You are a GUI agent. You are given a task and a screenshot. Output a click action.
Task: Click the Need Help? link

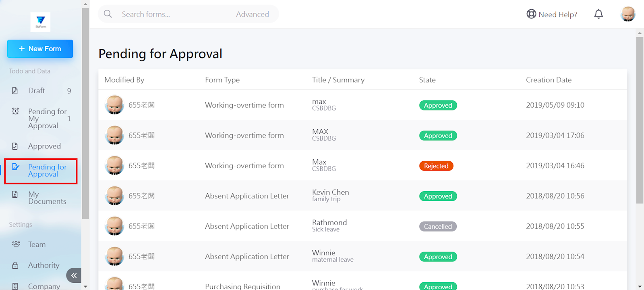click(552, 15)
